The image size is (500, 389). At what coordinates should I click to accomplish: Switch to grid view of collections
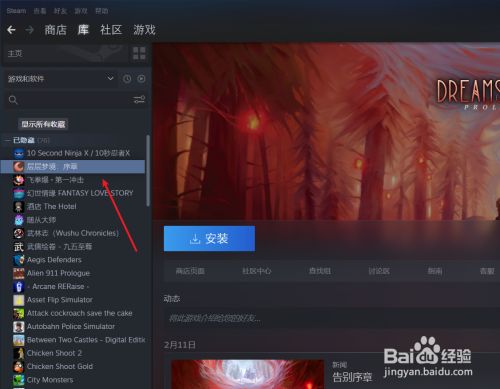(139, 53)
